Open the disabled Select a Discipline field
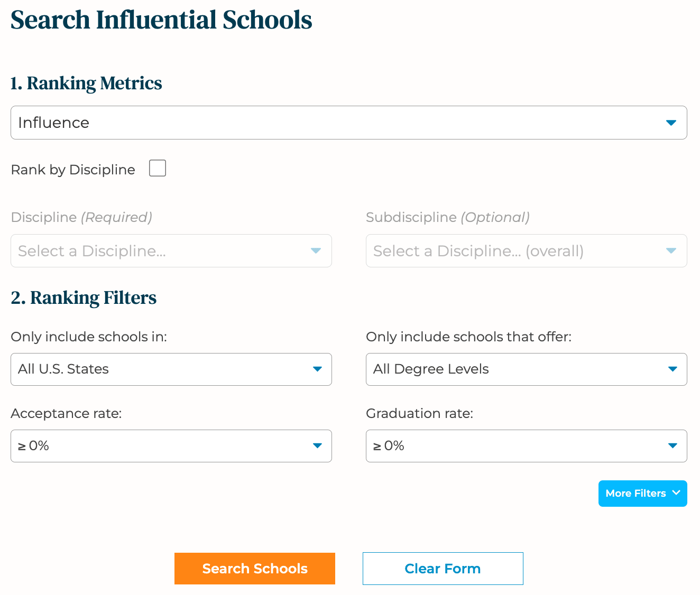The height and width of the screenshot is (595, 700). [171, 250]
